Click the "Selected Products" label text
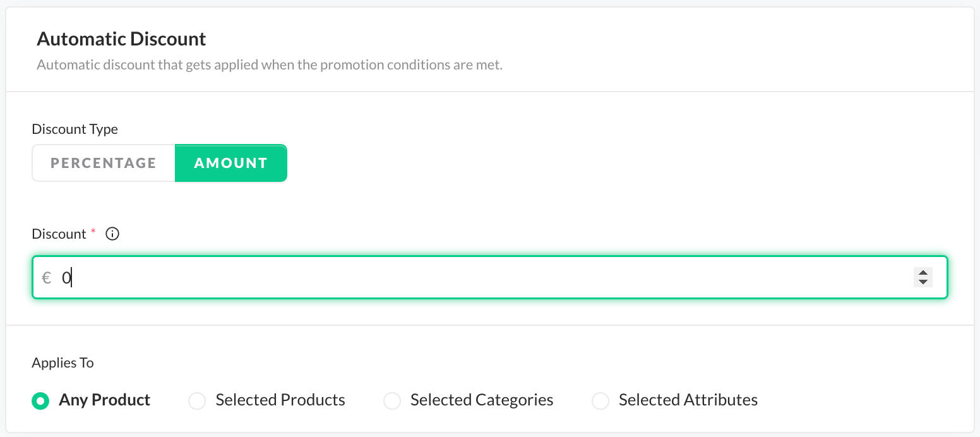This screenshot has width=980, height=437. 280,400
